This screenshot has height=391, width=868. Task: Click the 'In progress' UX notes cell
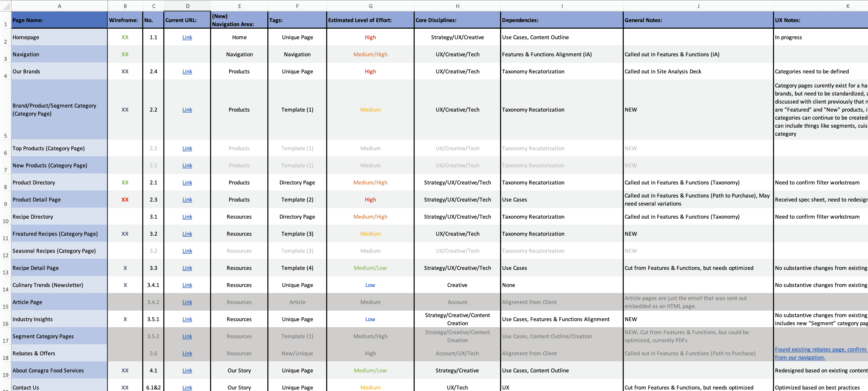pos(821,37)
